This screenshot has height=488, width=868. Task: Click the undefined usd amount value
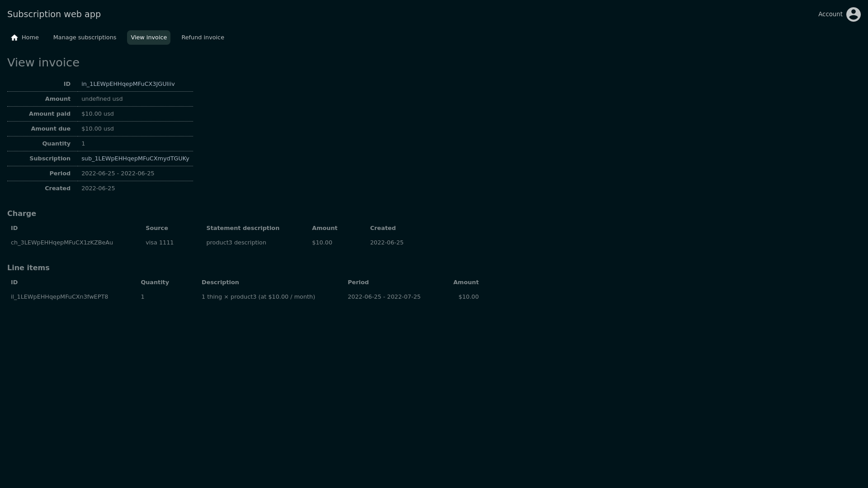[102, 99]
